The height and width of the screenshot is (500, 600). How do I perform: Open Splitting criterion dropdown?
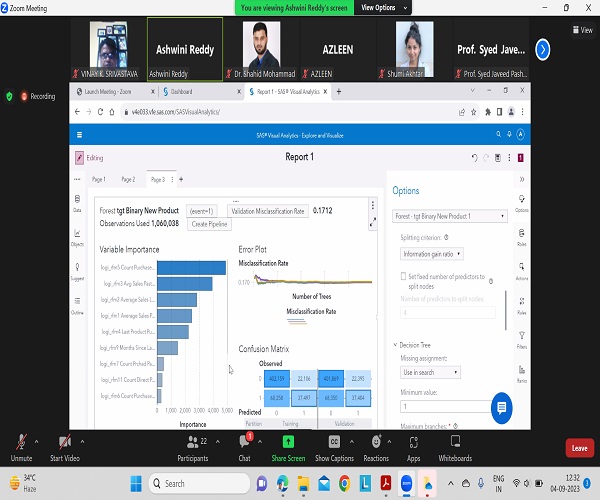tap(432, 254)
